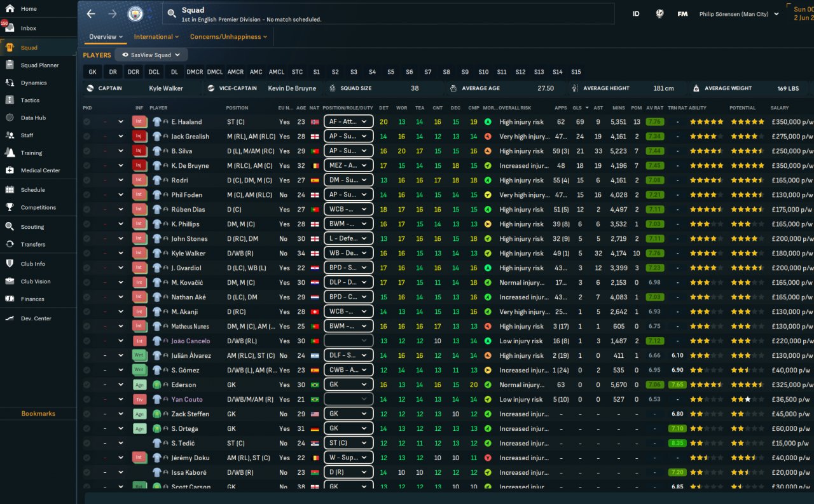This screenshot has width=814, height=504.
Task: Open the Data Hub
Action: point(33,118)
